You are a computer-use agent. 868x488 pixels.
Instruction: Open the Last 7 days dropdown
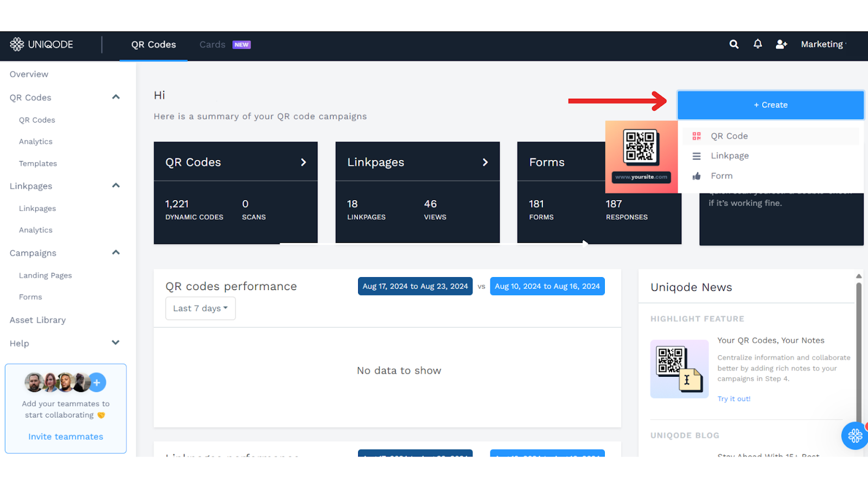[201, 309]
